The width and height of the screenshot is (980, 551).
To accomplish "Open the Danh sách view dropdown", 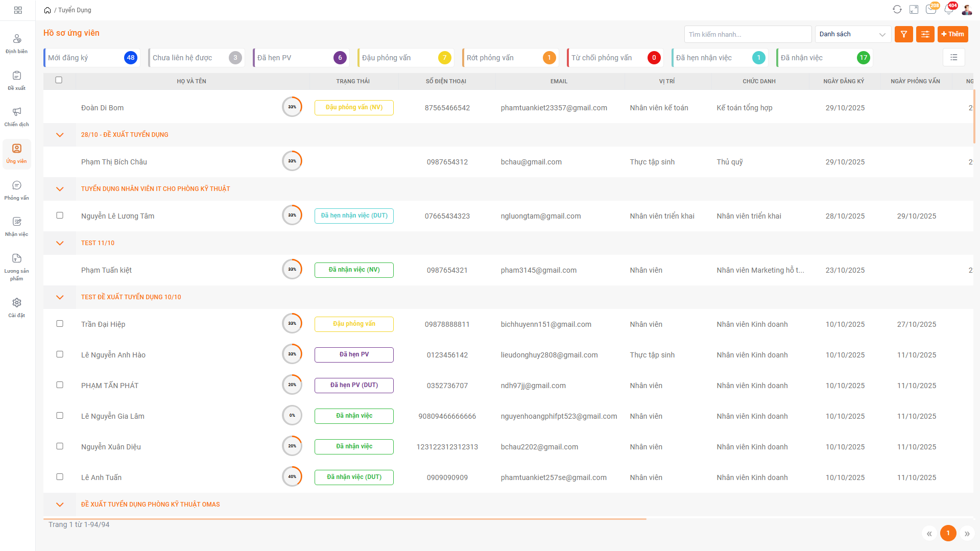I will coord(852,34).
